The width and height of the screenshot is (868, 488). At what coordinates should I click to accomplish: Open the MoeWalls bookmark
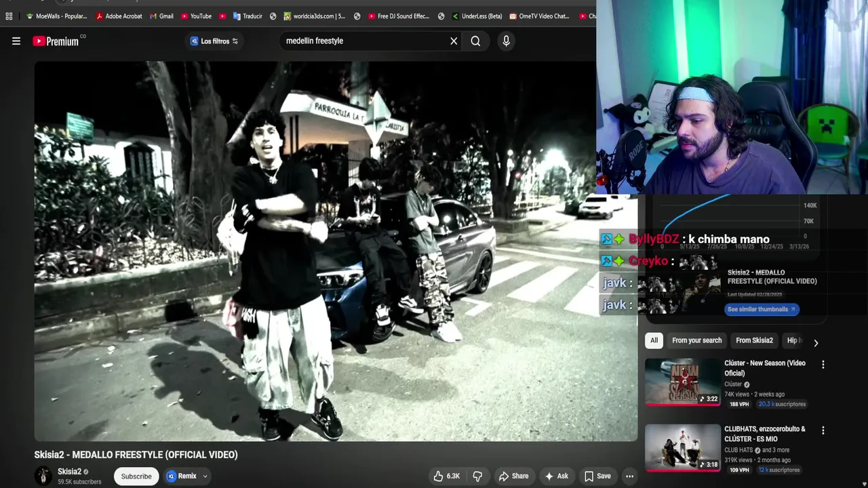(56, 16)
